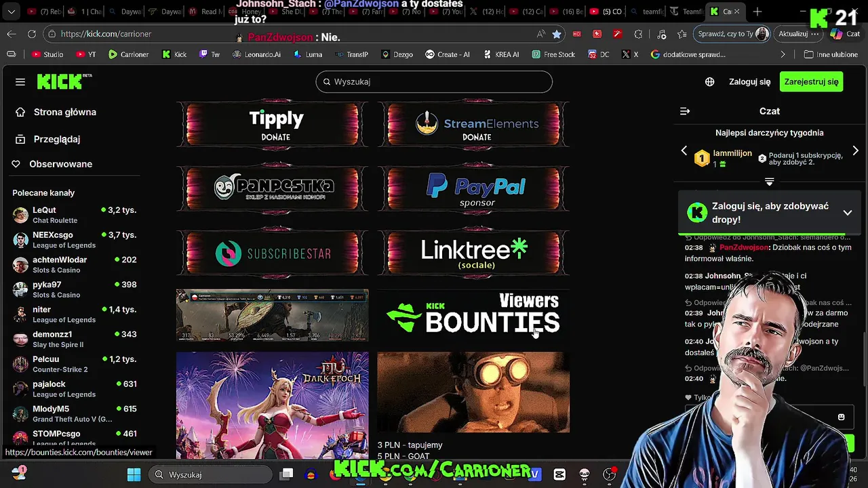Open Carrioner bookmark
The image size is (868, 488).
pyautogui.click(x=128, y=54)
